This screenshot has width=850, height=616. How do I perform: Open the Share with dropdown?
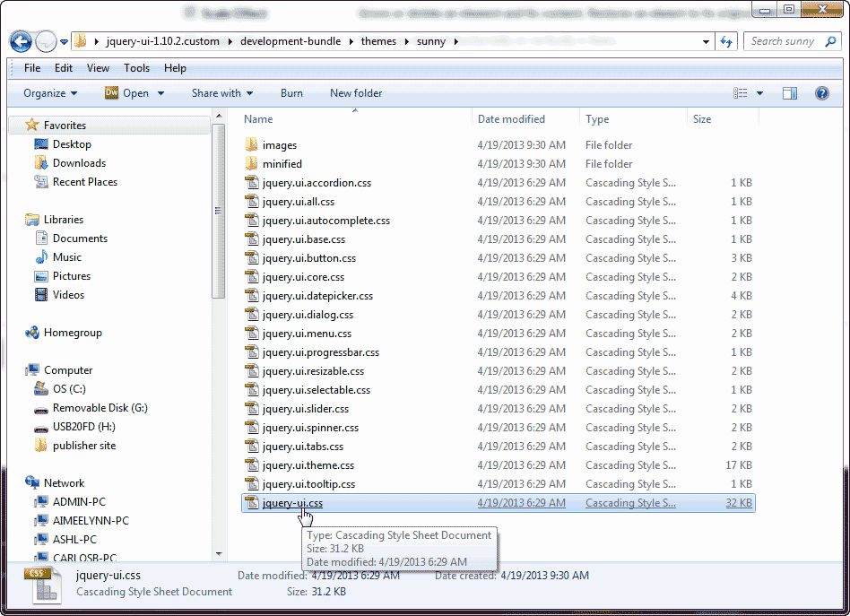222,93
